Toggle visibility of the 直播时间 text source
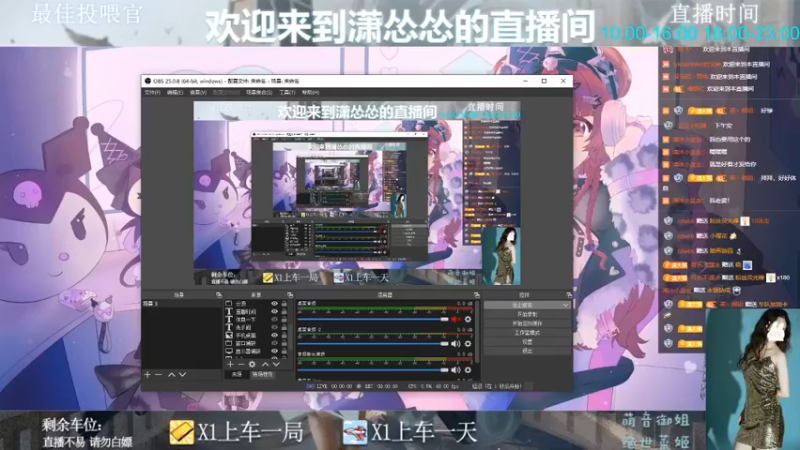The width and height of the screenshot is (800, 450). pos(274,311)
